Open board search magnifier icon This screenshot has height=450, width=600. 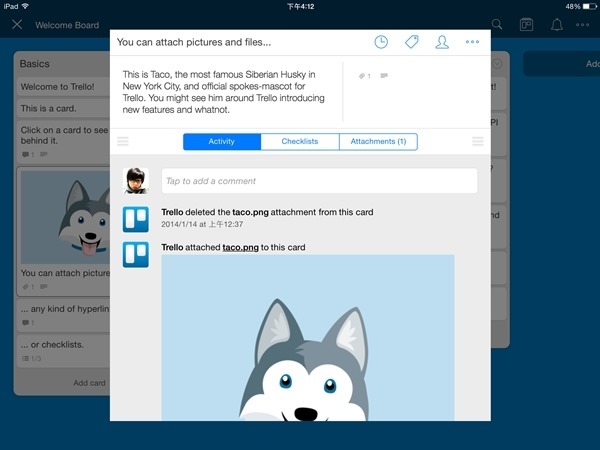coord(497,25)
